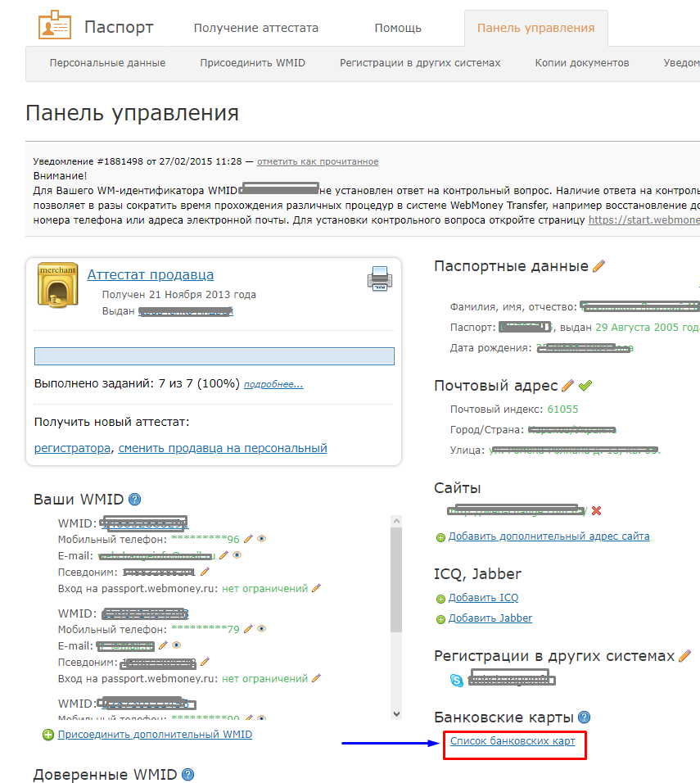Open the Получение аттестата tab
Image resolution: width=700 pixels, height=783 pixels.
pos(256,28)
